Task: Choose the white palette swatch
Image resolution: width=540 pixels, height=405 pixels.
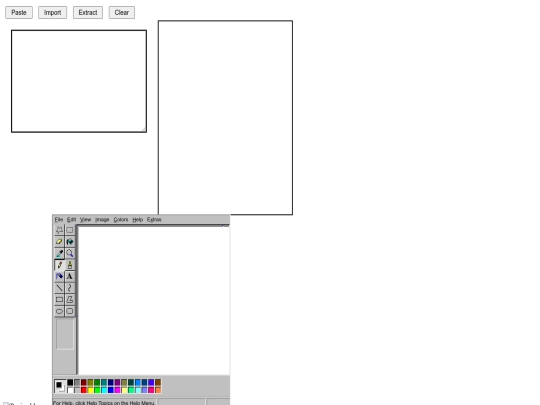Action: coord(70,390)
